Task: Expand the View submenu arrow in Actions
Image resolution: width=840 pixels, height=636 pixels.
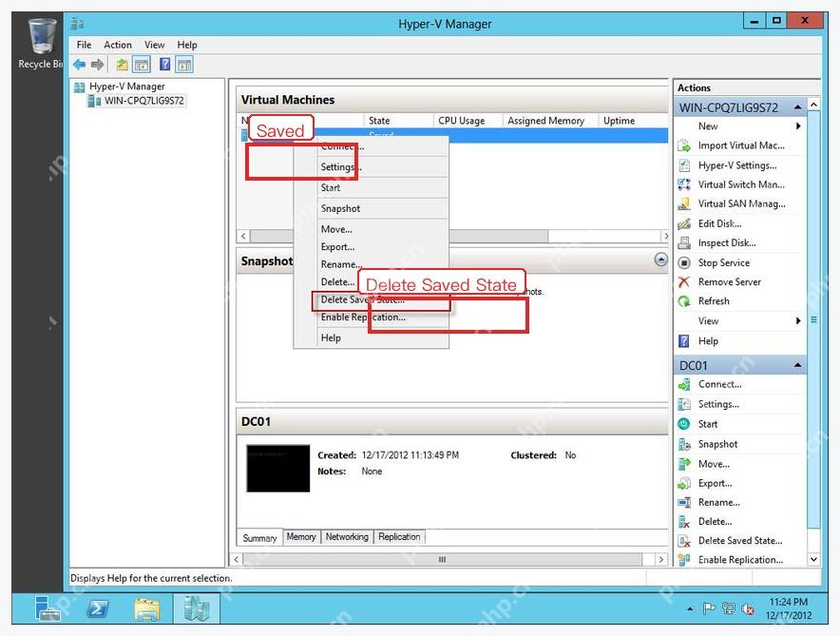Action: tap(798, 321)
